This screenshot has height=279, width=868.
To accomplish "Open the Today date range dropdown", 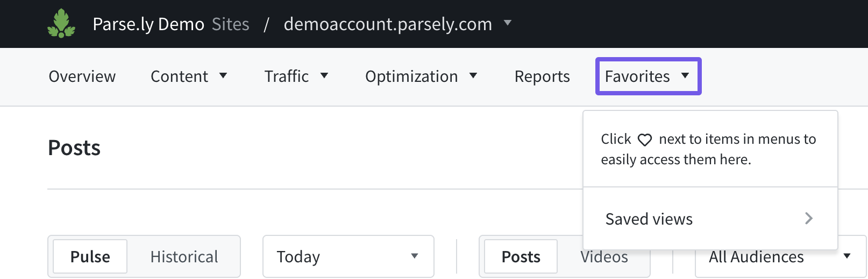I will pyautogui.click(x=348, y=256).
